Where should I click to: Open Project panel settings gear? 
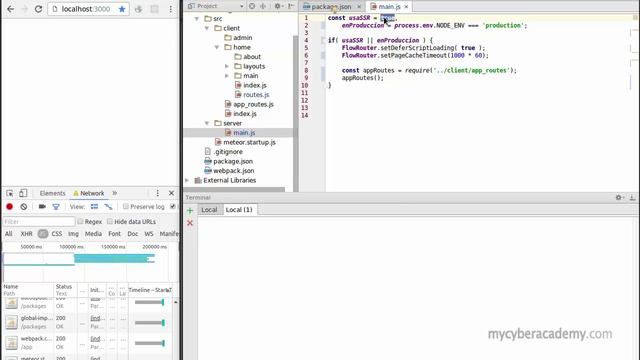pos(278,6)
